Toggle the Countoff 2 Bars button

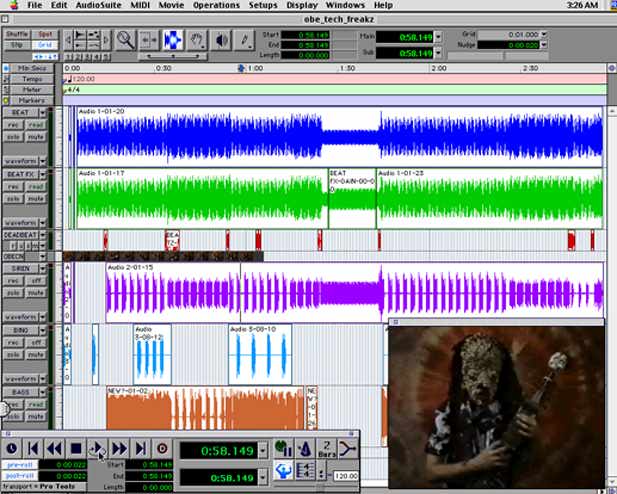(x=326, y=448)
